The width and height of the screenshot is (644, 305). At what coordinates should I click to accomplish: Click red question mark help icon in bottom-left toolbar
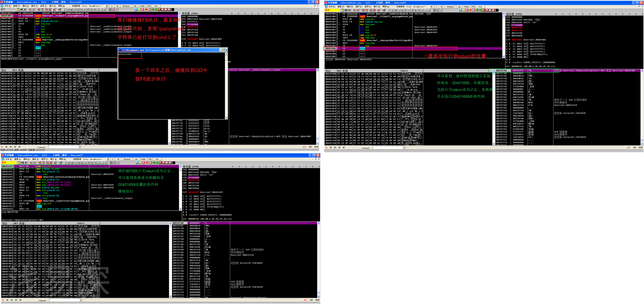tap(118, 163)
